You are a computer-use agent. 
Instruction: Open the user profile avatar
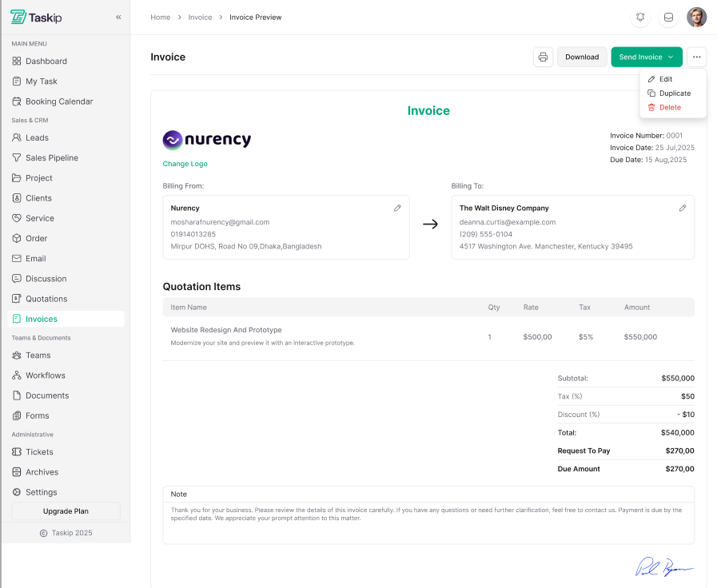pyautogui.click(x=696, y=18)
